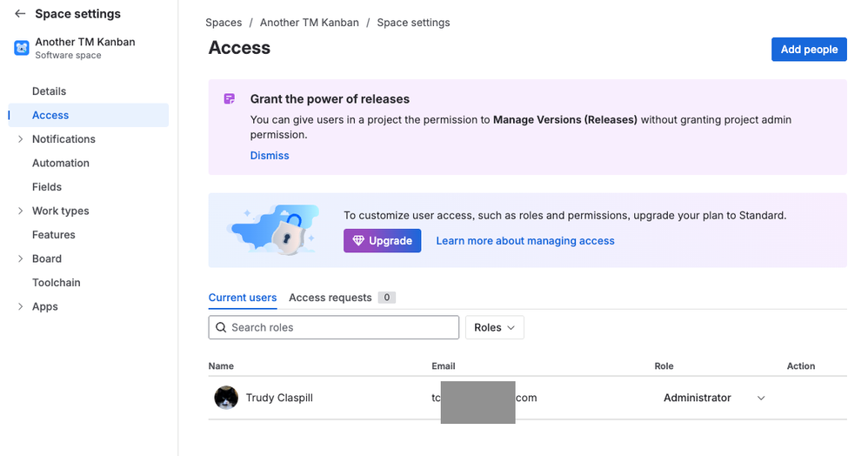868x456 pixels.
Task: Click Trudy Claspill's avatar picture
Action: 226,398
